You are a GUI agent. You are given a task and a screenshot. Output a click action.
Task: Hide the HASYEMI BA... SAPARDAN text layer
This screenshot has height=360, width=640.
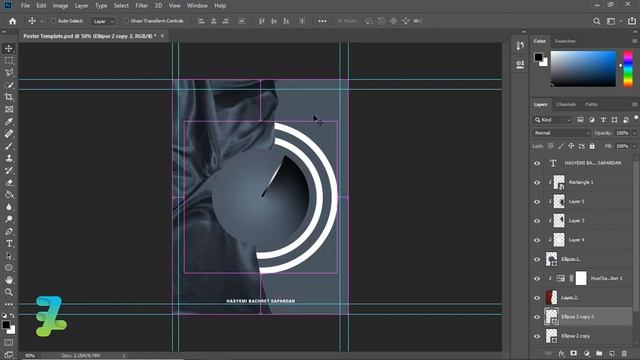pos(537,163)
